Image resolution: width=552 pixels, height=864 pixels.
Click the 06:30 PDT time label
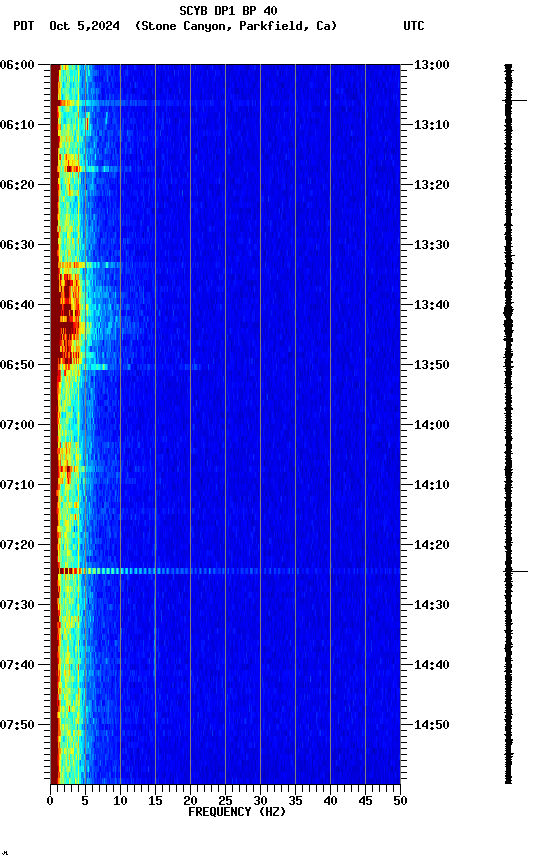(17, 245)
